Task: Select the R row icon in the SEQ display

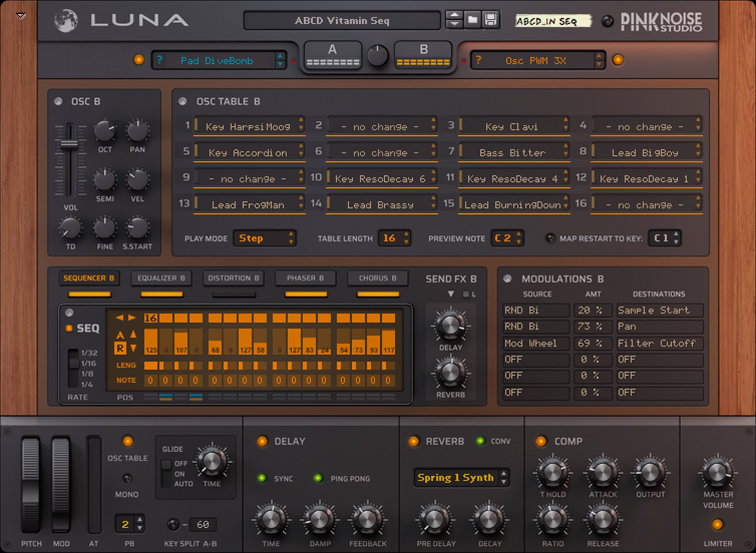Action: pyautogui.click(x=121, y=349)
